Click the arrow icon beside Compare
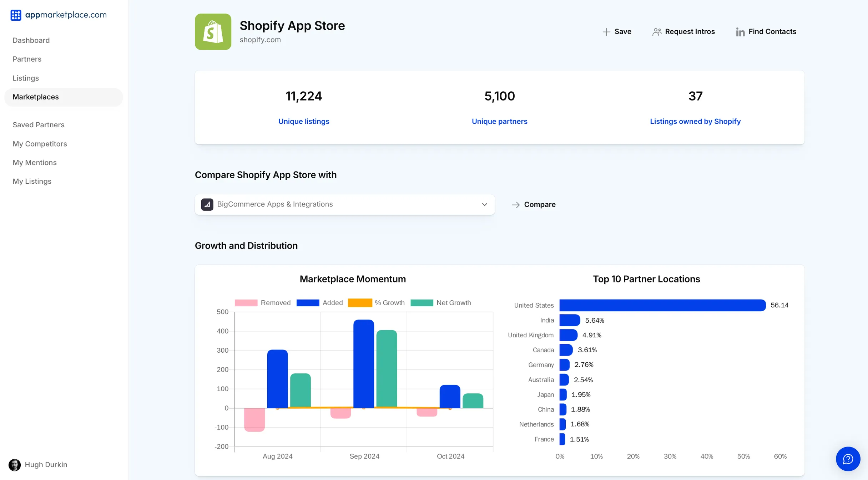Image resolution: width=868 pixels, height=480 pixels. click(x=516, y=205)
